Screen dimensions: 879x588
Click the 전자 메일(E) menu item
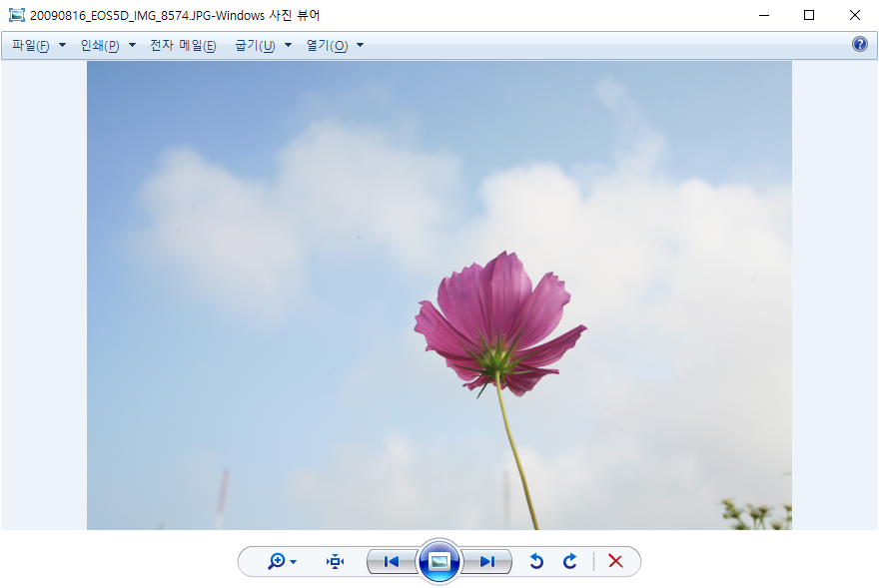[x=183, y=45]
